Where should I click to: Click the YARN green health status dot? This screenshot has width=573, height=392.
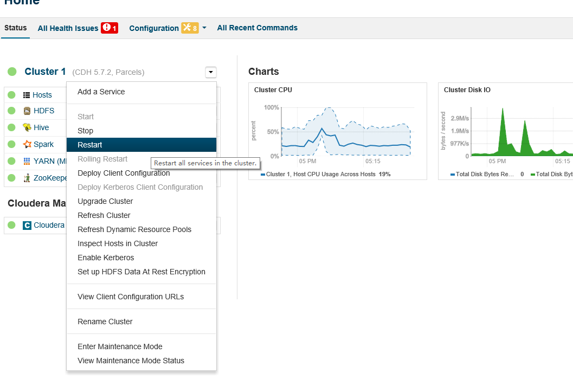[12, 161]
